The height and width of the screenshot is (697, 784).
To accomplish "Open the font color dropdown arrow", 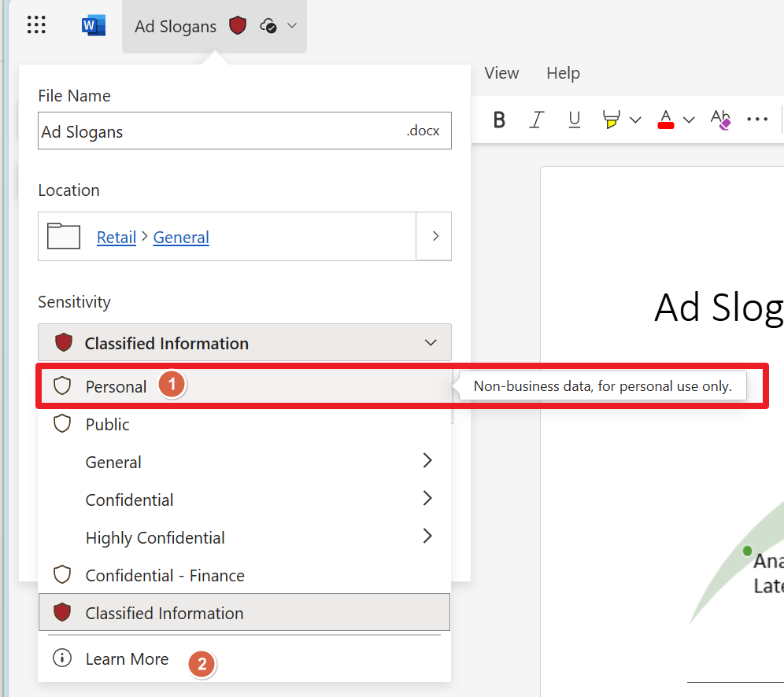I will pyautogui.click(x=689, y=120).
